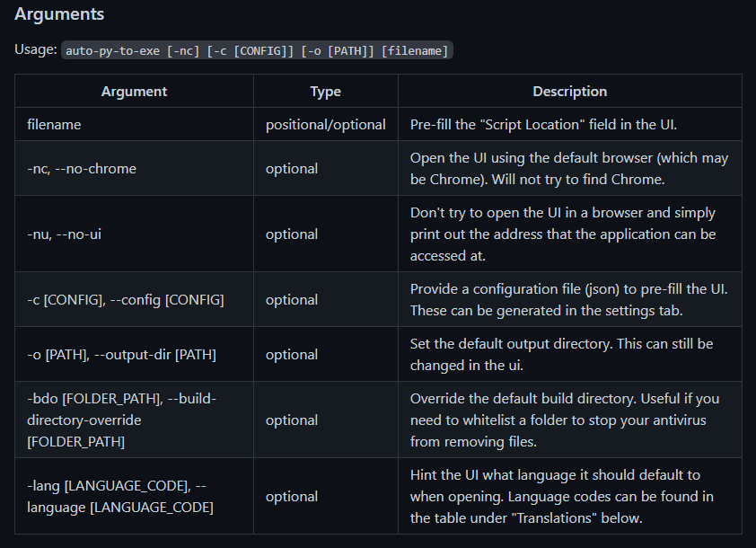This screenshot has width=756, height=548.
Task: Click the antivirus whitelist folder description
Action: coord(565,420)
